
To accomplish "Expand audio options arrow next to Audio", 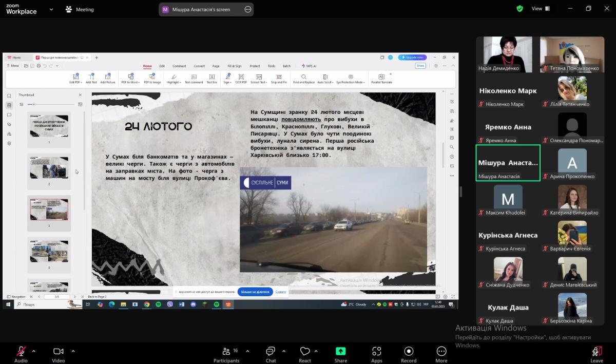I will click(x=34, y=351).
